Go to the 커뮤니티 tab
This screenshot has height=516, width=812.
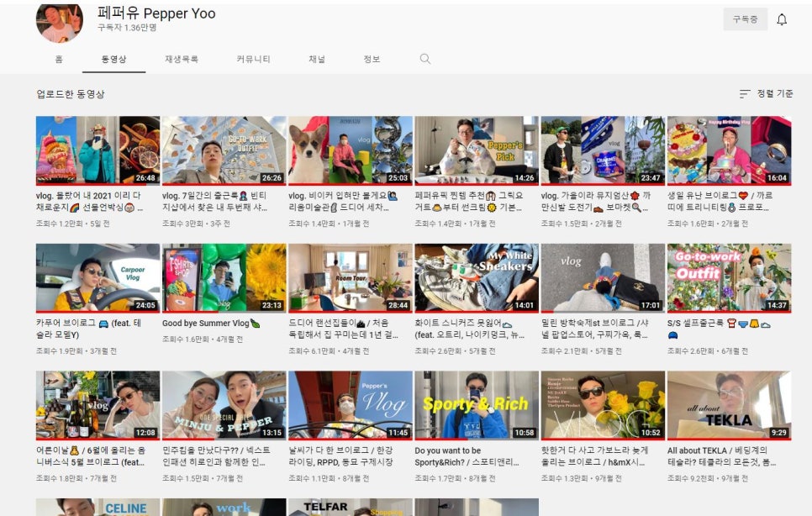pyautogui.click(x=253, y=59)
